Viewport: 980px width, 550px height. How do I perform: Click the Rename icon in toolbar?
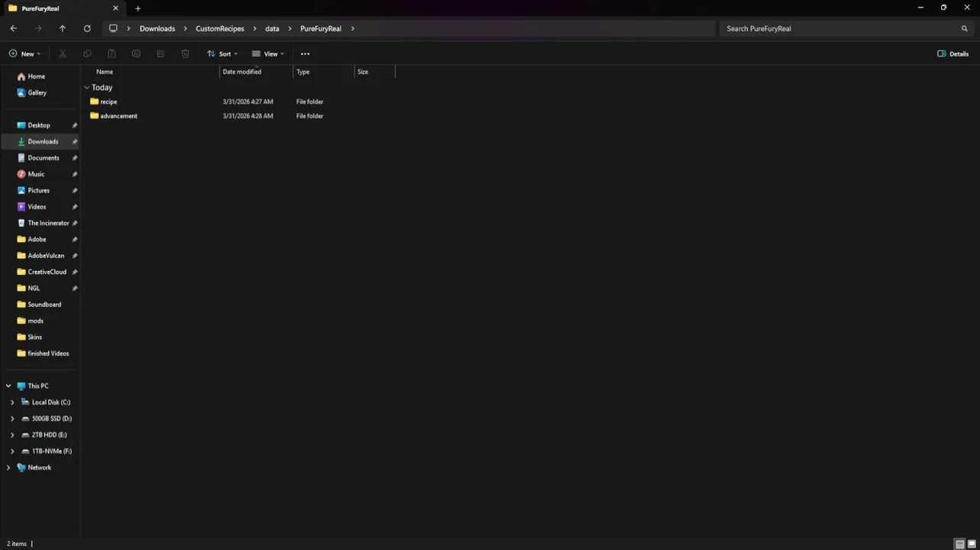[136, 53]
